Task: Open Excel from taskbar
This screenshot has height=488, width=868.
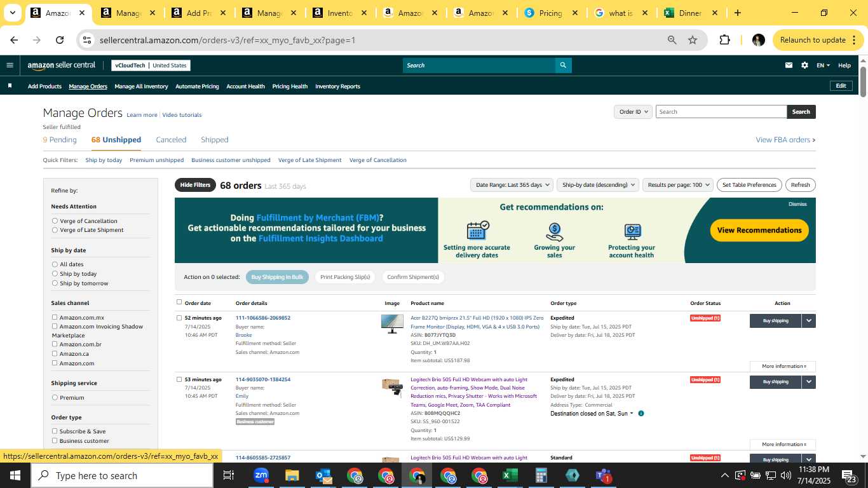Action: click(510, 475)
